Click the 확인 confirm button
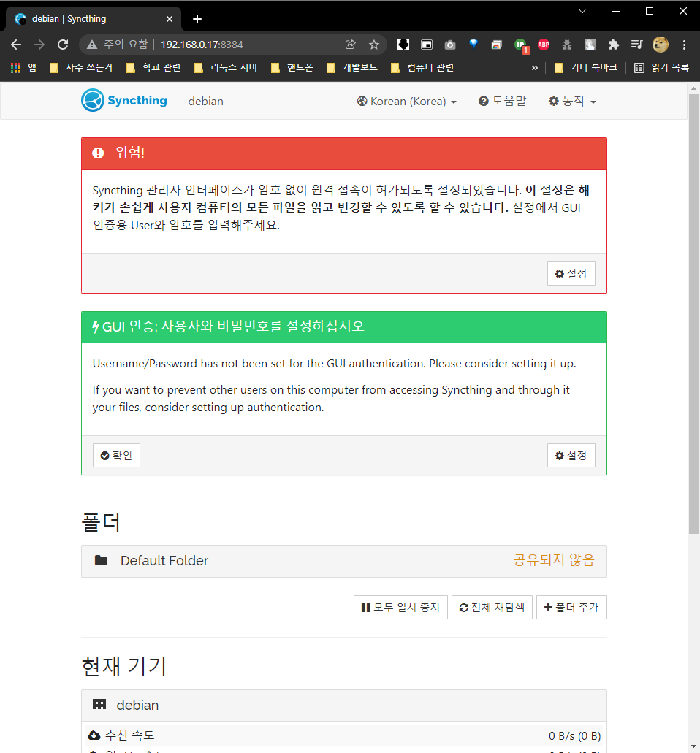Viewport: 700px width, 753px height. [116, 455]
